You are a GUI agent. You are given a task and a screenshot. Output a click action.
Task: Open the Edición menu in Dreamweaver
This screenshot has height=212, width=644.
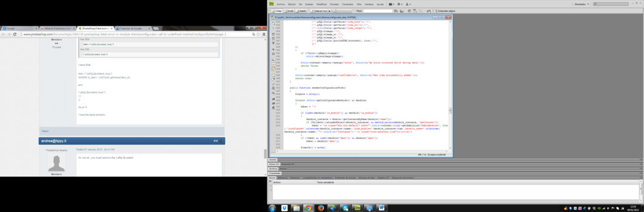pos(292,4)
